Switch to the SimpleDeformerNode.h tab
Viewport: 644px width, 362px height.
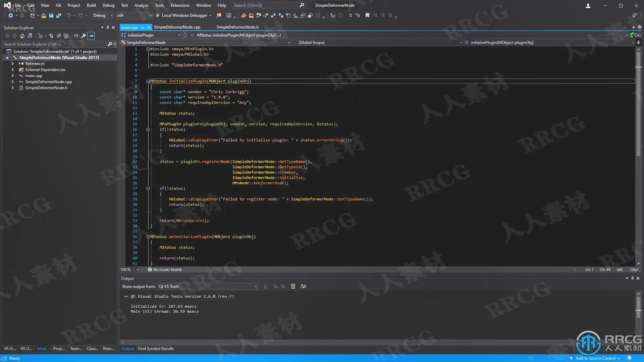point(237,27)
